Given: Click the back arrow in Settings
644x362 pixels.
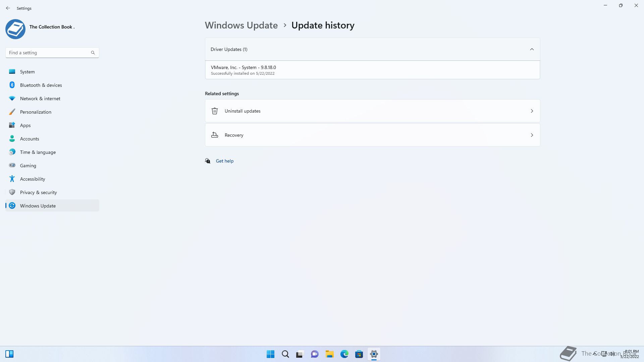Looking at the screenshot, I should [x=8, y=8].
